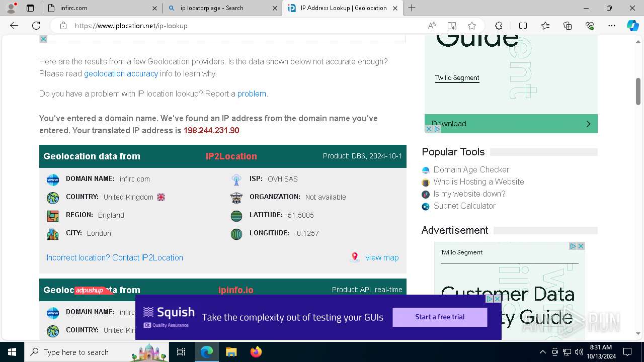Close the infirc.com tab
The height and width of the screenshot is (362, 644).
(x=154, y=8)
